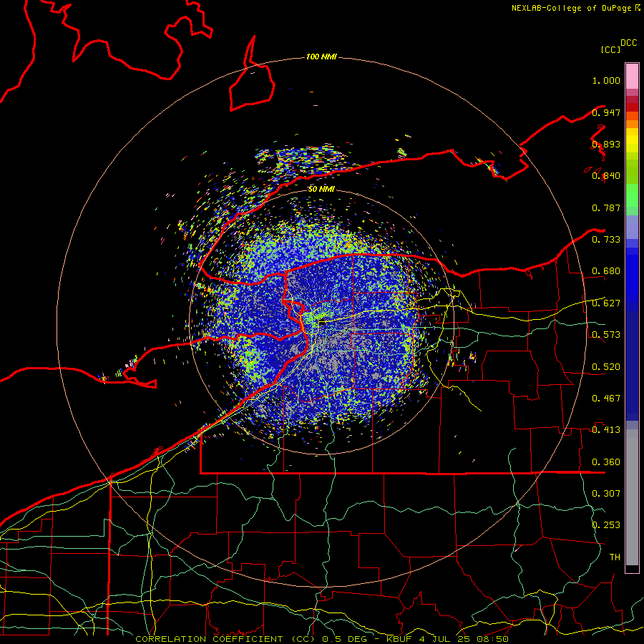Click the [CC] unit label
The height and width of the screenshot is (644, 644).
point(610,49)
